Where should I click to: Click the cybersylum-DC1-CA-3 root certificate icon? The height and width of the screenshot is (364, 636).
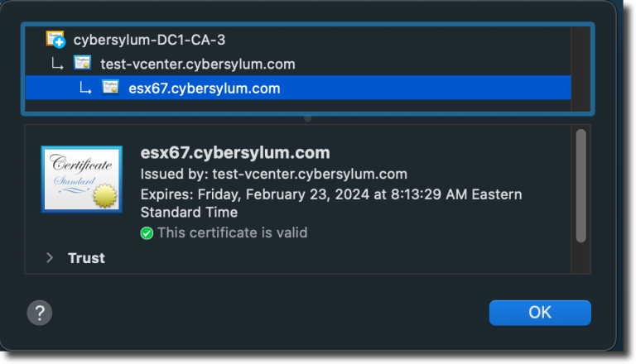(55, 40)
